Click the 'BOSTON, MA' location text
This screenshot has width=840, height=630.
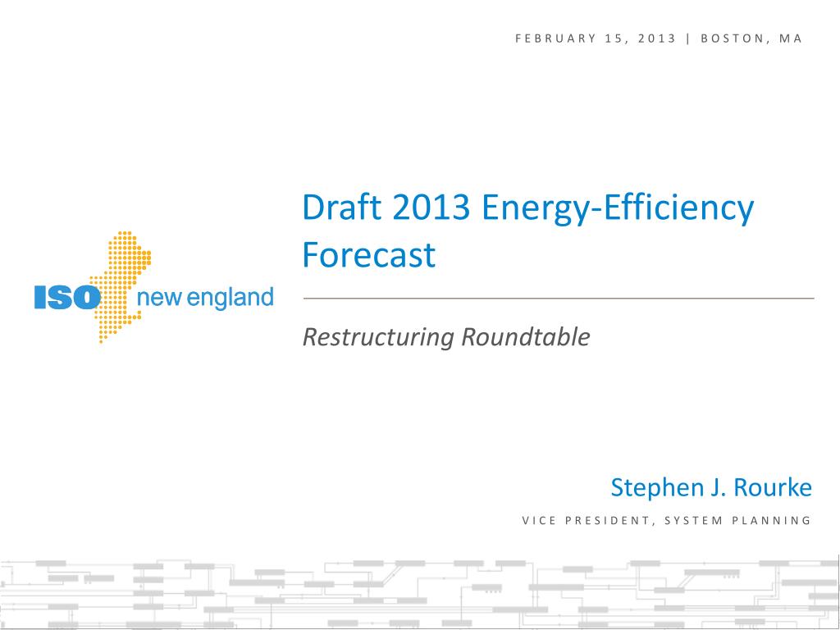[x=751, y=39]
